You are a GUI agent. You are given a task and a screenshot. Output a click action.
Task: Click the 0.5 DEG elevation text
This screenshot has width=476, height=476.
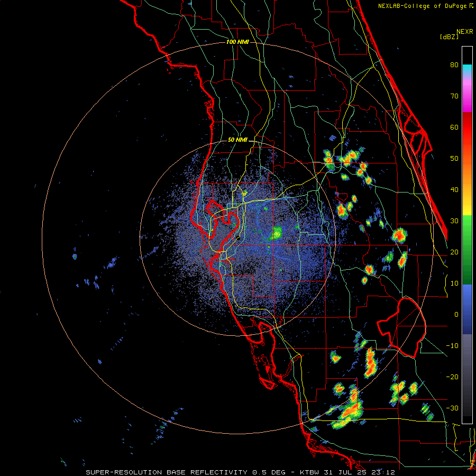[269, 472]
